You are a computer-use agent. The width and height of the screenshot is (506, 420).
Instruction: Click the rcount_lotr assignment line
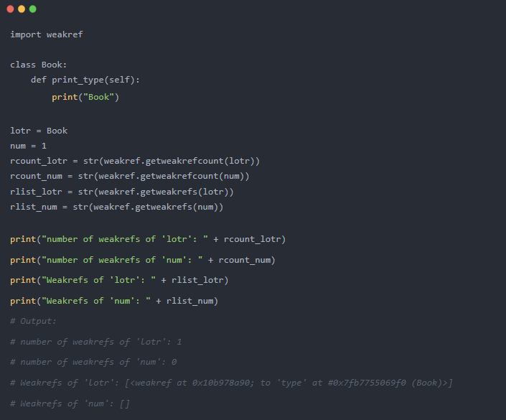tap(135, 161)
